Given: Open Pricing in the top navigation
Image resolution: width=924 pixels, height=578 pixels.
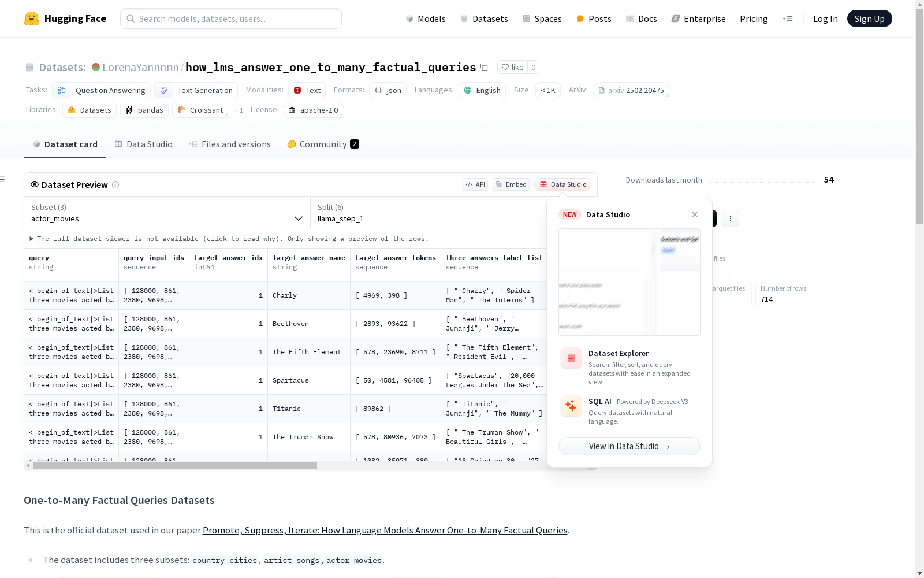Looking at the screenshot, I should (754, 18).
